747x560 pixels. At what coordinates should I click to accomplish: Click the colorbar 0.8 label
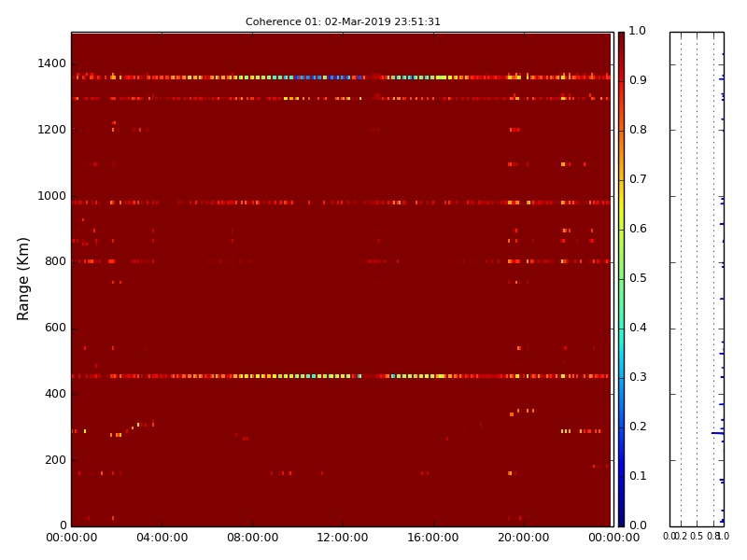click(638, 130)
